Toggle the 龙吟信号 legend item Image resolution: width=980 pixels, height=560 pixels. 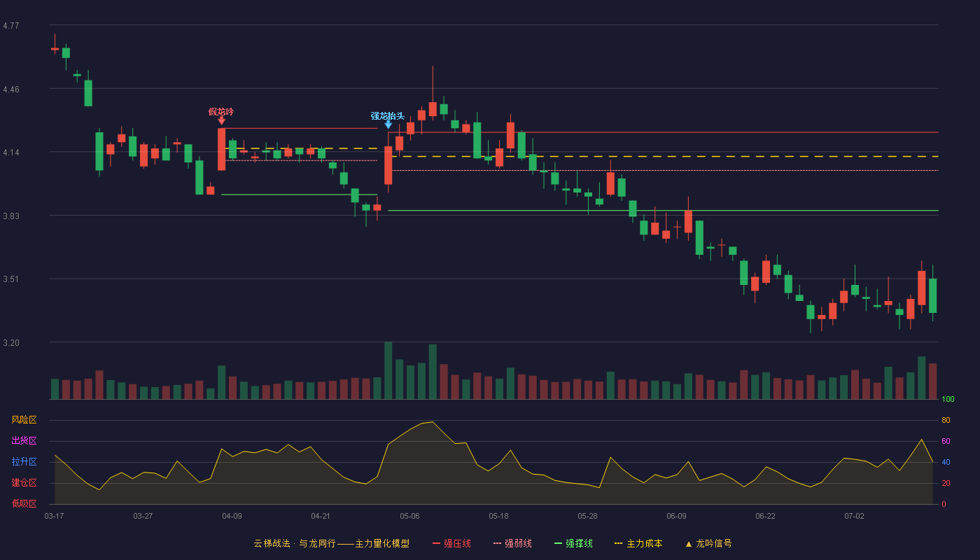pyautogui.click(x=708, y=543)
